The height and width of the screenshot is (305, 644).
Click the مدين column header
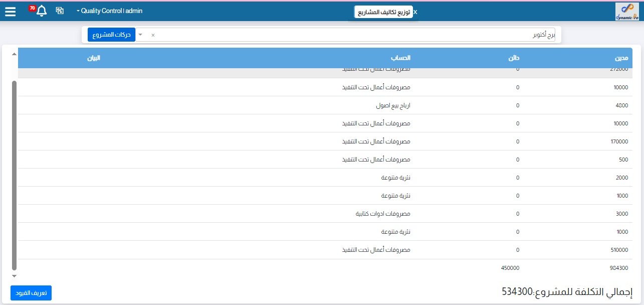(620, 58)
